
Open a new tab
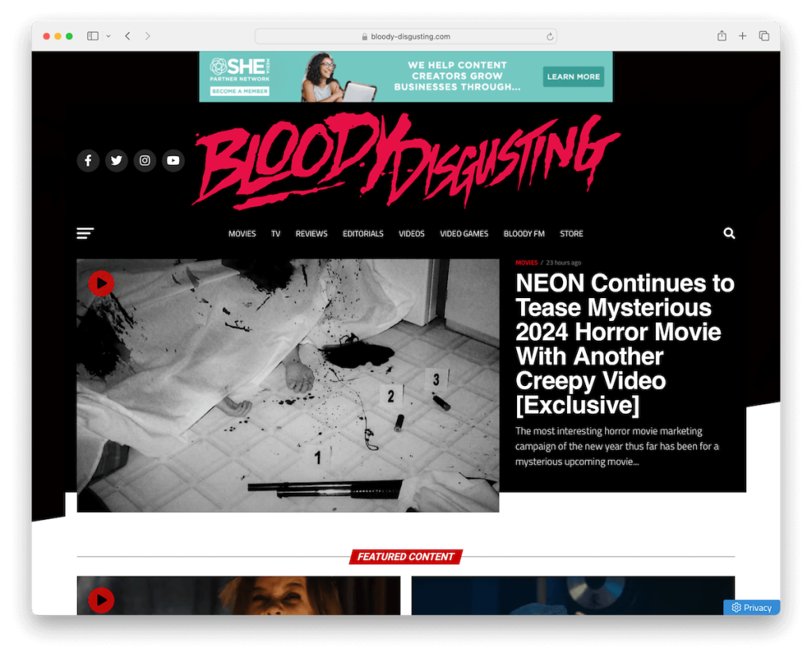pyautogui.click(x=742, y=36)
